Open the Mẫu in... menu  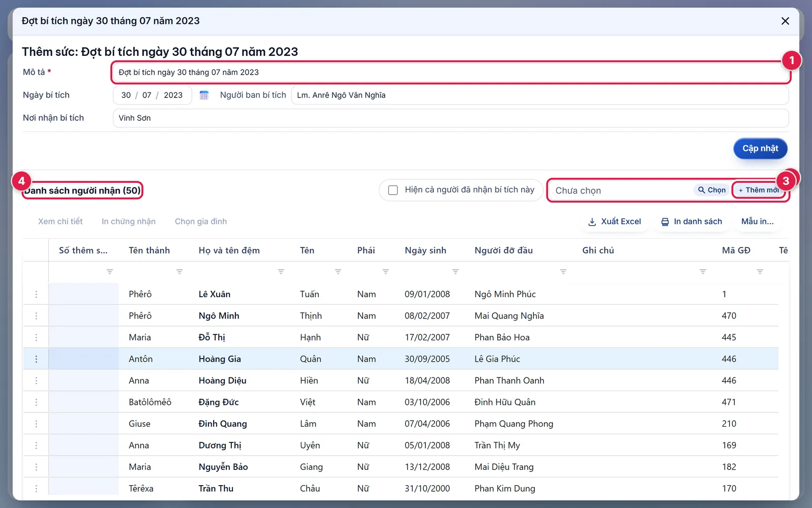757,221
